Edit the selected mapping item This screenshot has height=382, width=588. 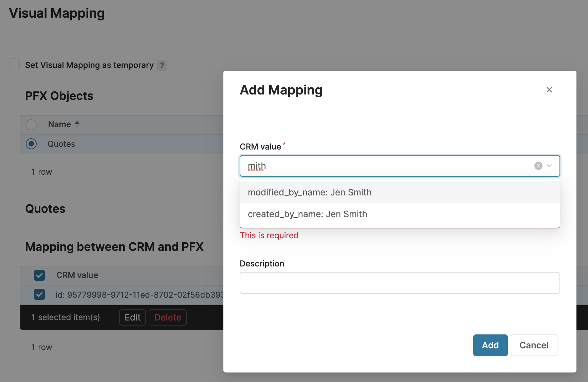(x=132, y=317)
